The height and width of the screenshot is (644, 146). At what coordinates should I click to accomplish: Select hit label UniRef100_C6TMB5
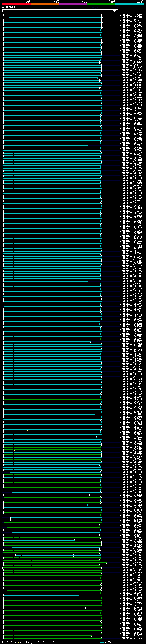(131, 30)
